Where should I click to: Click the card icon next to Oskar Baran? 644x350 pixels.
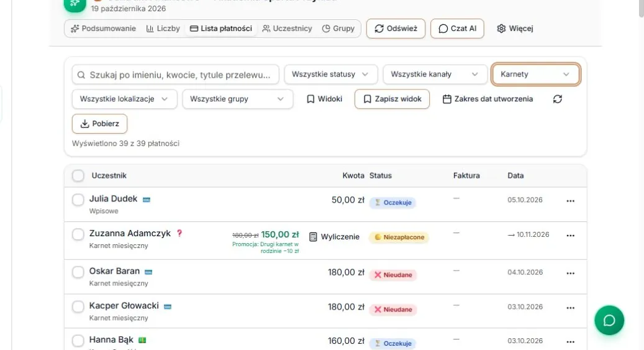click(x=148, y=272)
